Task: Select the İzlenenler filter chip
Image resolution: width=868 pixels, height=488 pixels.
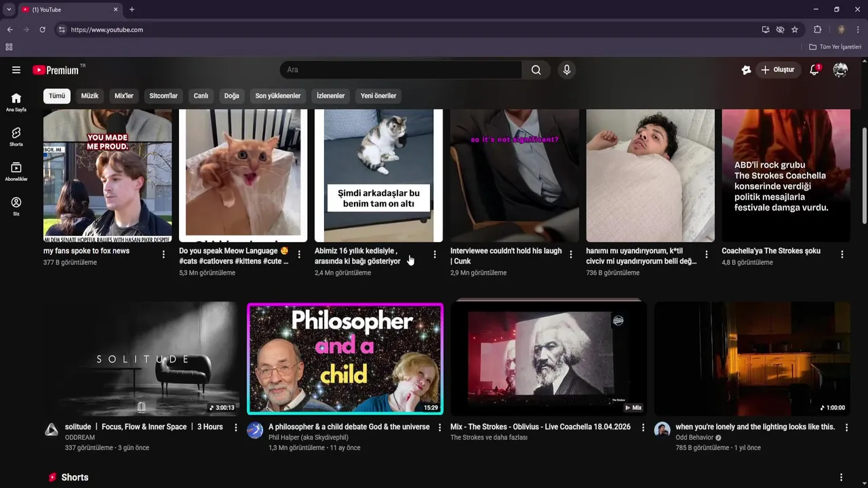Action: click(331, 96)
